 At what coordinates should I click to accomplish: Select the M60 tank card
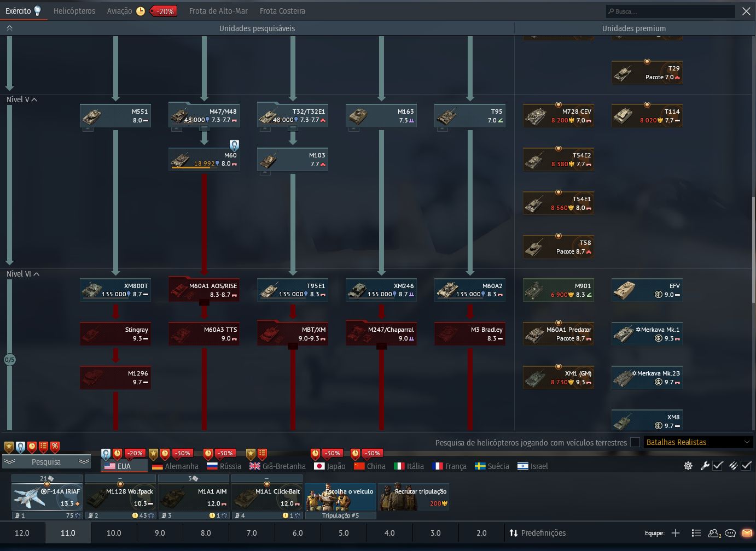click(x=204, y=160)
